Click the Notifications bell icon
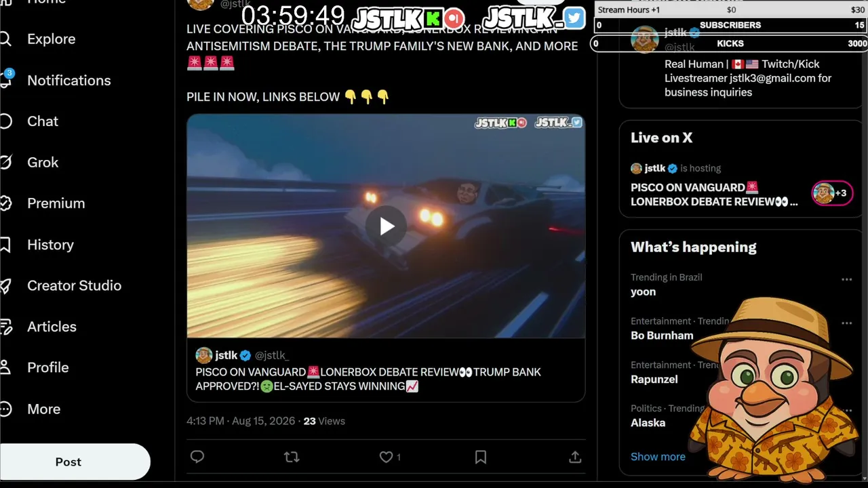 [x=5, y=80]
